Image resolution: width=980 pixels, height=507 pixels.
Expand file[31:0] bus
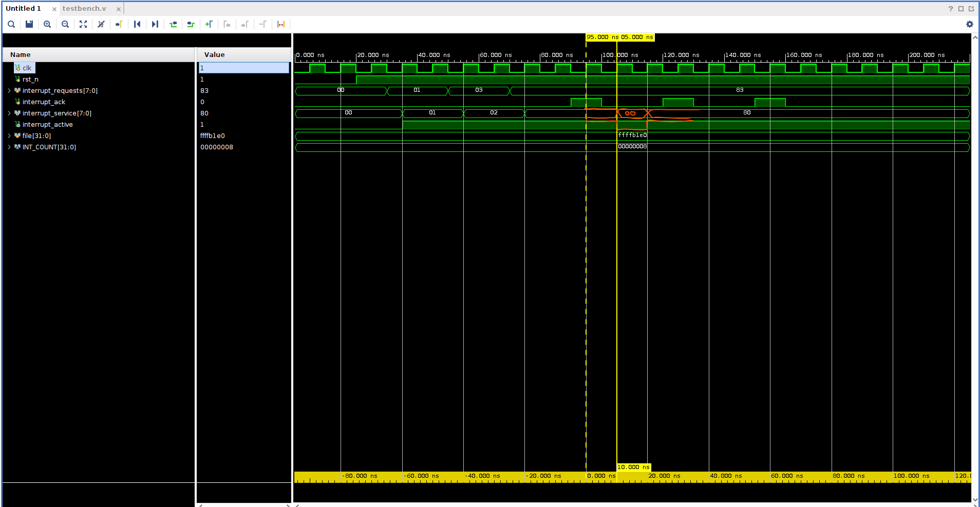click(9, 136)
